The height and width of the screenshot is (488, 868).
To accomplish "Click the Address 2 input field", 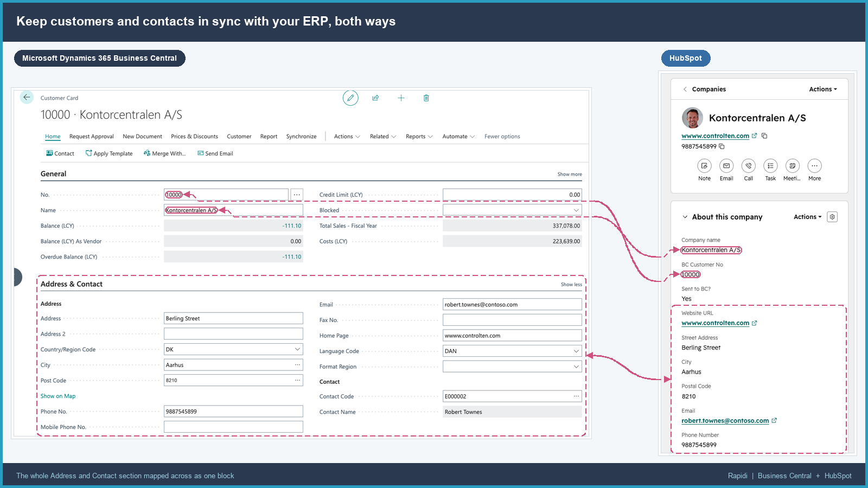I will click(x=233, y=334).
